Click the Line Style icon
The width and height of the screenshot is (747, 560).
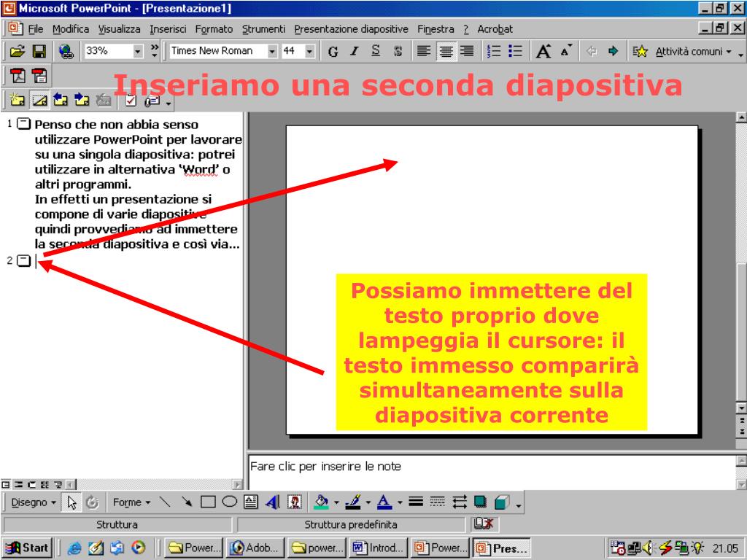(416, 502)
